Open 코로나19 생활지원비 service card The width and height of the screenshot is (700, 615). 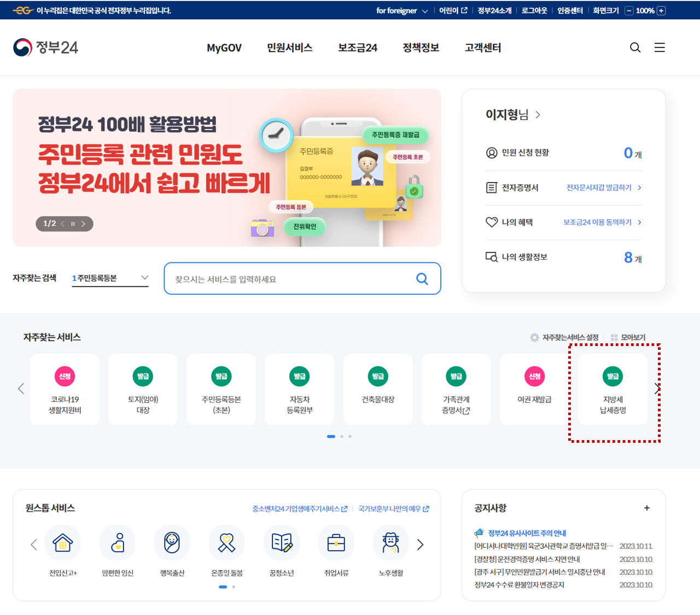65,389
